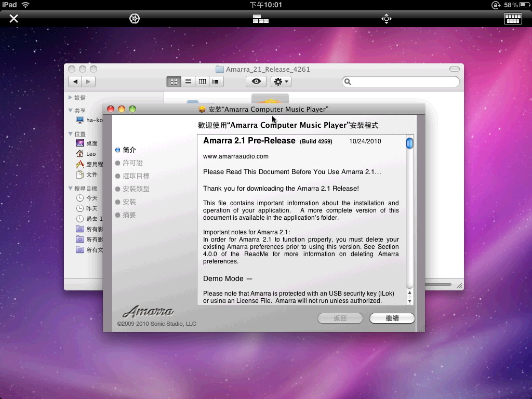
Task: Click the Quick Look eye button
Action: coord(256,82)
